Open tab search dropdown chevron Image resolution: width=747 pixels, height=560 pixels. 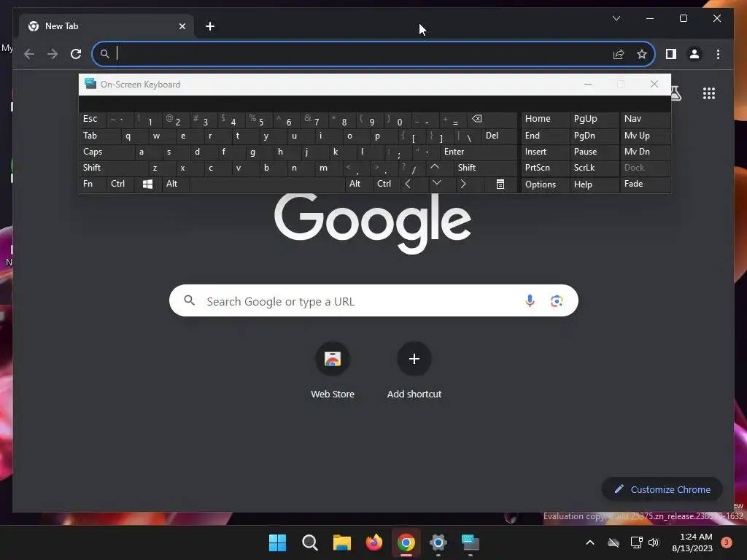point(616,18)
